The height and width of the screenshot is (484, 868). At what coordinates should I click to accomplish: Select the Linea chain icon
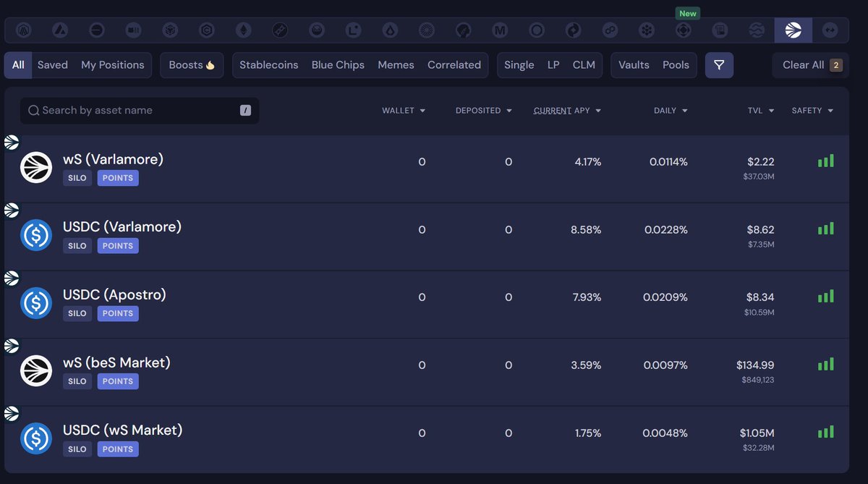pos(354,30)
